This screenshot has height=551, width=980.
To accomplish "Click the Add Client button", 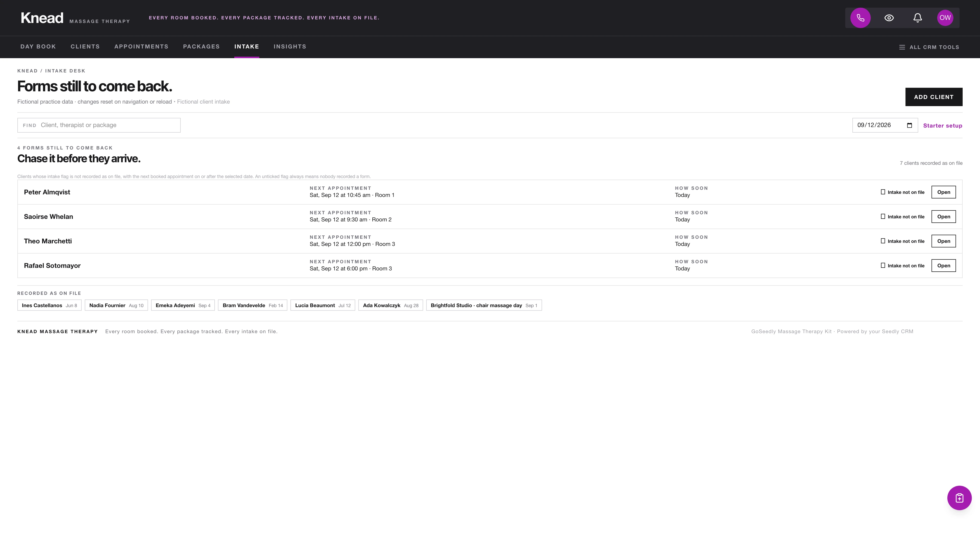I will pos(934,97).
